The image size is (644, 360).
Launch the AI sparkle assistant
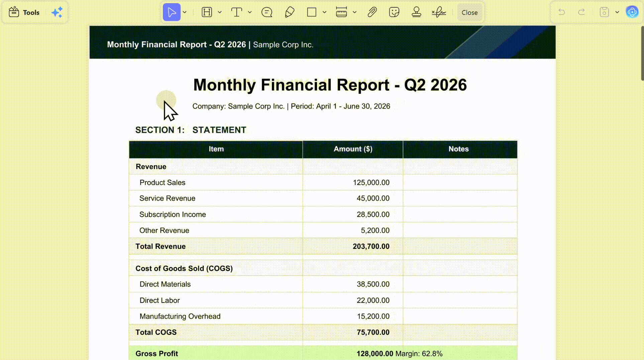click(57, 12)
